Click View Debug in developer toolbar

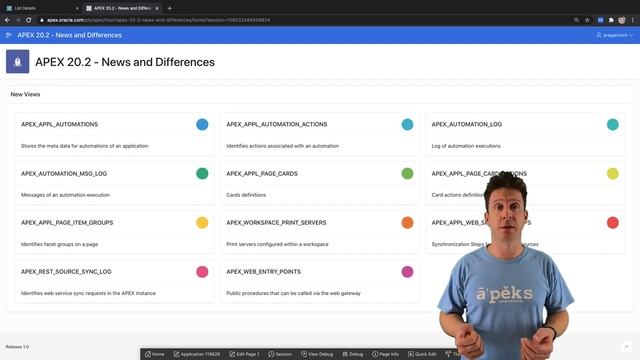pos(317,354)
